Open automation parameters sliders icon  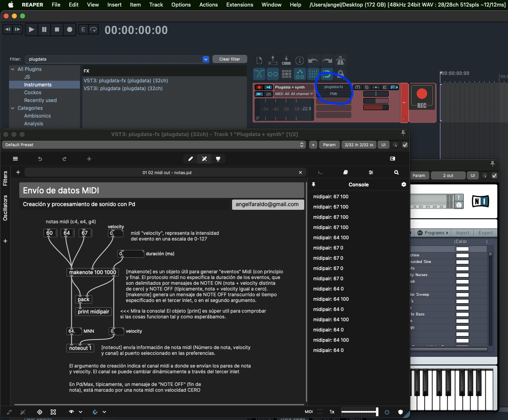371,173
